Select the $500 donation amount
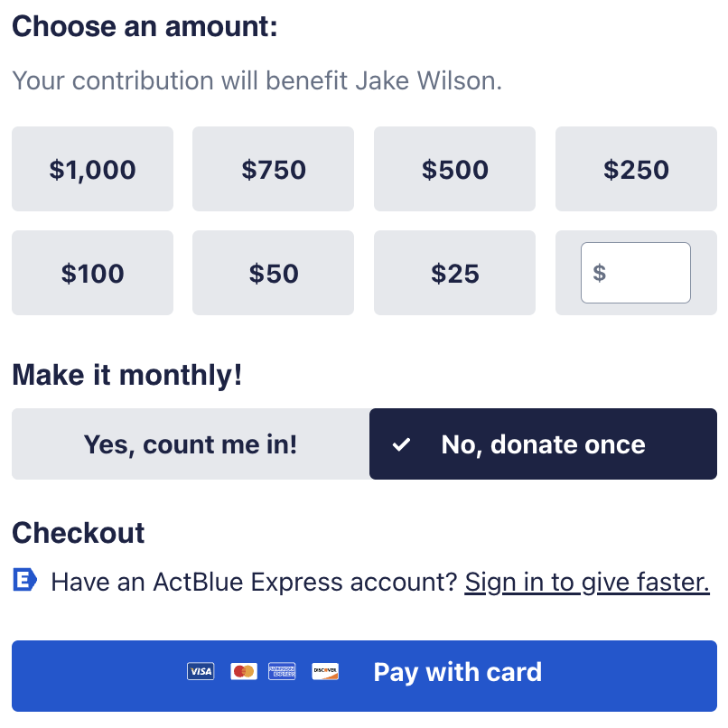The height and width of the screenshot is (728, 728). pos(454,169)
